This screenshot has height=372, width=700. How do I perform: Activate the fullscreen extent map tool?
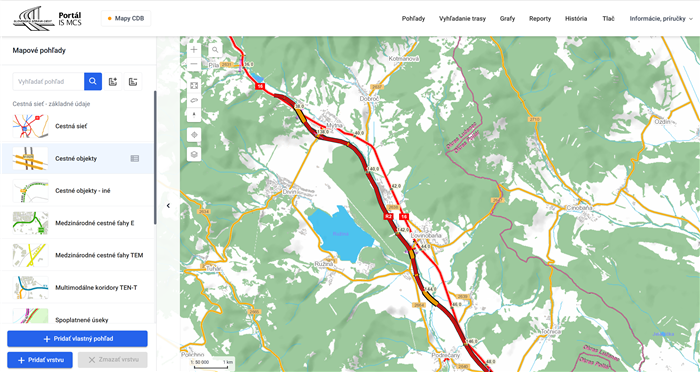[x=194, y=85]
